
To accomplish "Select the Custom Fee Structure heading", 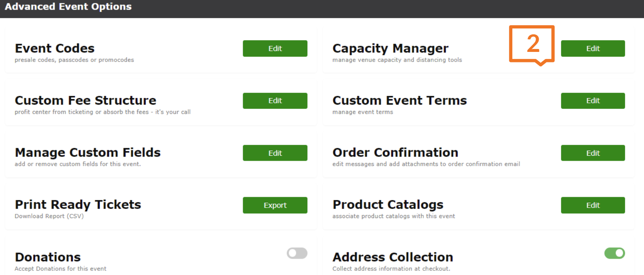I will (x=86, y=100).
